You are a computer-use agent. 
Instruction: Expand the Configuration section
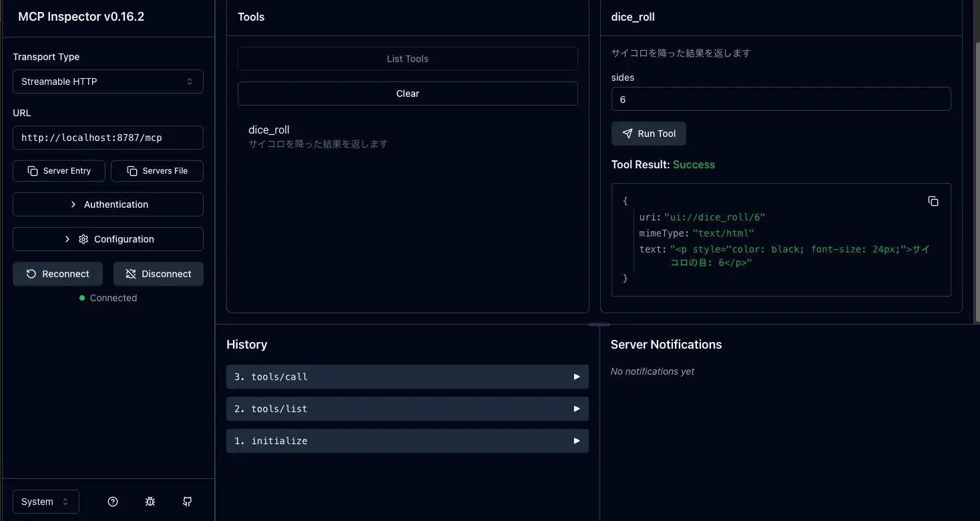(x=108, y=239)
